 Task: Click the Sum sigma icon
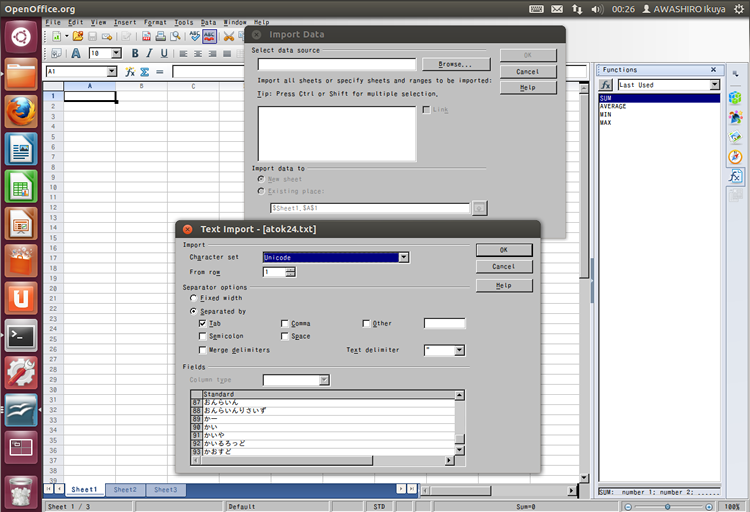coord(144,72)
